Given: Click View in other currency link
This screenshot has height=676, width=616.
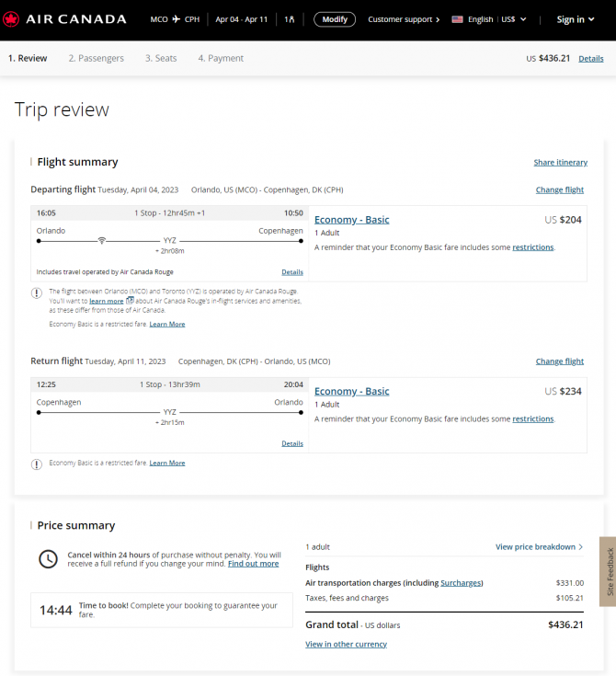Looking at the screenshot, I should pyautogui.click(x=346, y=644).
